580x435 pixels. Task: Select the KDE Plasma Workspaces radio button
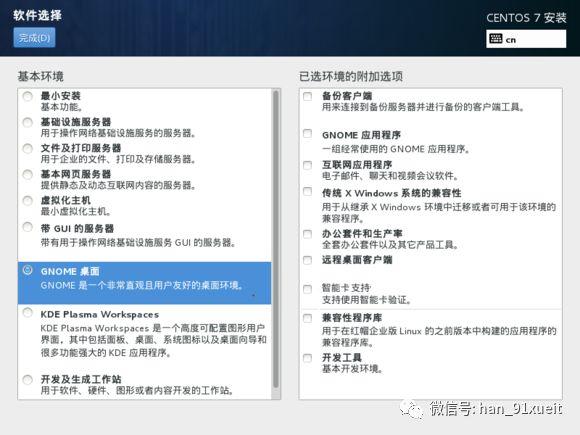pos(27,313)
